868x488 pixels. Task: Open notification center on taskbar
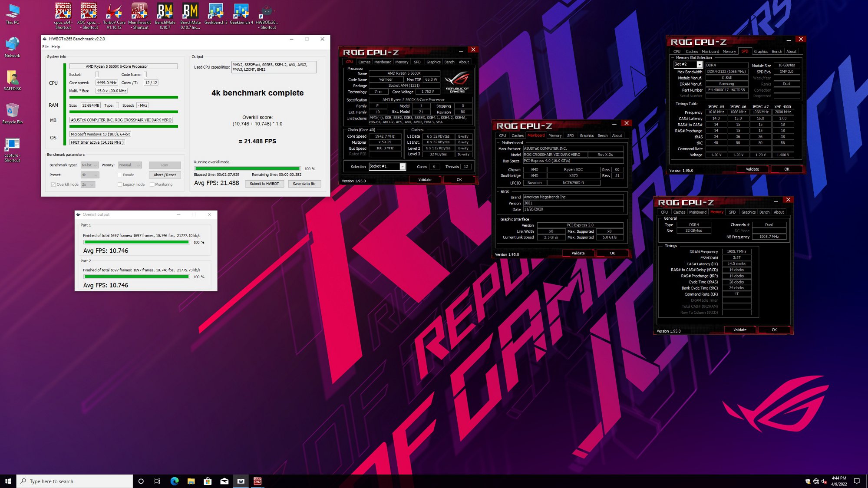(857, 481)
